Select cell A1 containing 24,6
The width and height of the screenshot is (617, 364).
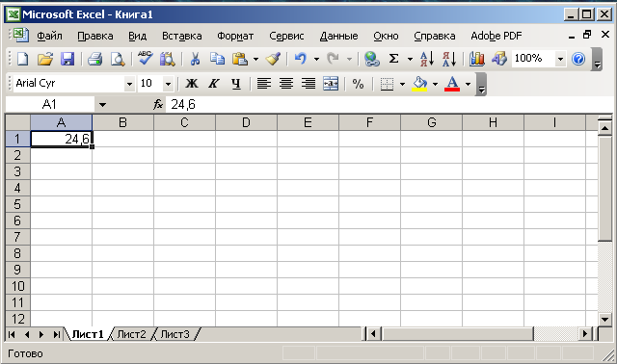pyautogui.click(x=62, y=139)
